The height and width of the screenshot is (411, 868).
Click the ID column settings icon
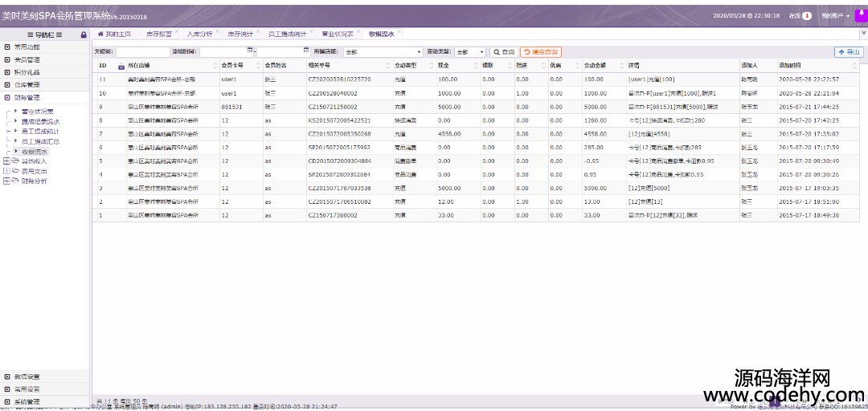[x=121, y=66]
